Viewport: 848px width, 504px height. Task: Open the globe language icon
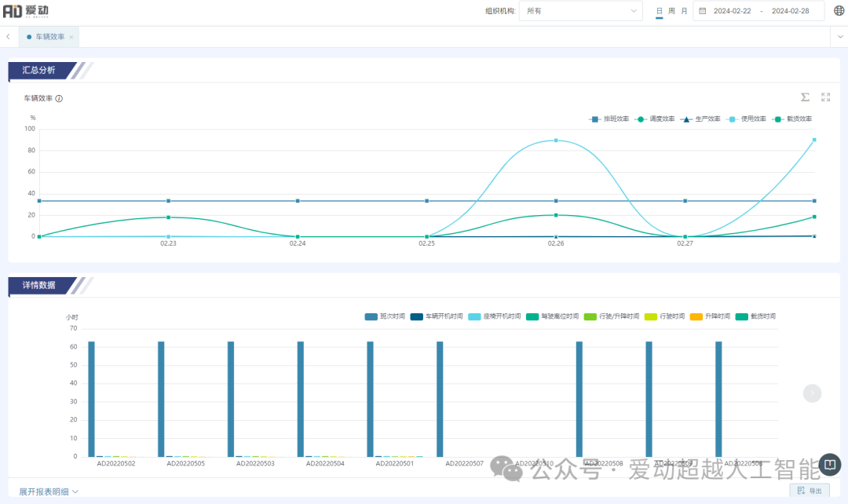tap(839, 11)
